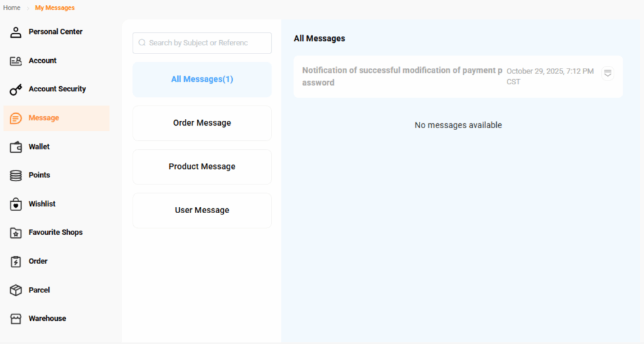Switch to the Order Message tab
Image resolution: width=644 pixels, height=344 pixels.
pos(202,123)
